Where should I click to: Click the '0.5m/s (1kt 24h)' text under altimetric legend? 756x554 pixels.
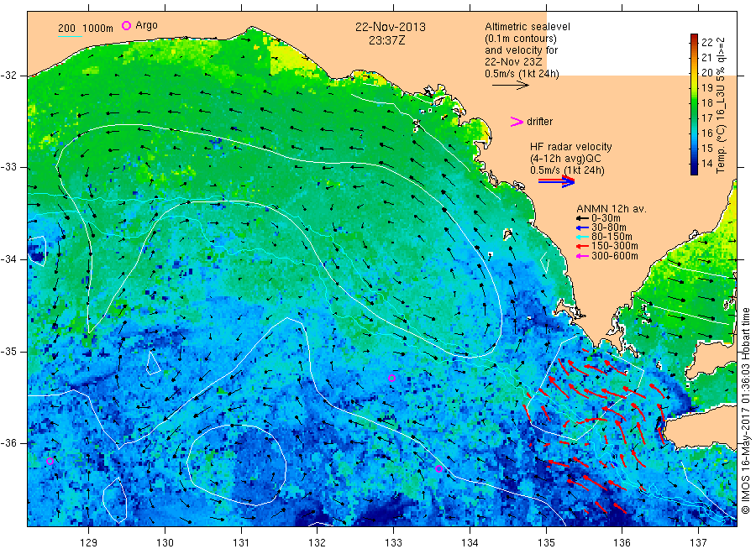tap(522, 74)
